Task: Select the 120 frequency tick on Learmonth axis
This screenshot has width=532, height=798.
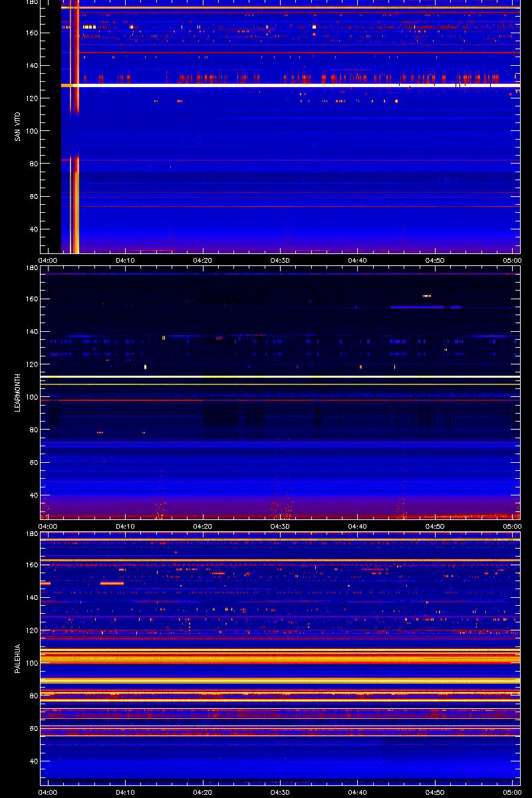Action: [31, 364]
